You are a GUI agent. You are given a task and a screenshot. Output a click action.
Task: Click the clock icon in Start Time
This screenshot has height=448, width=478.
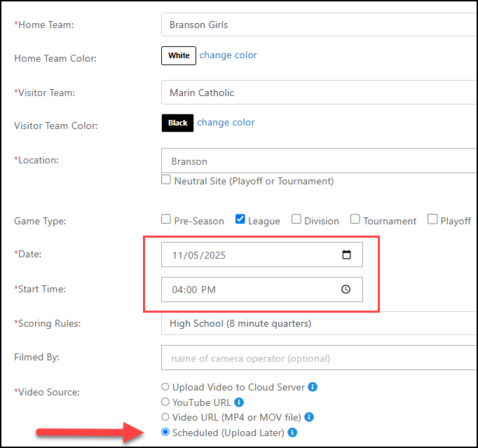pos(346,289)
